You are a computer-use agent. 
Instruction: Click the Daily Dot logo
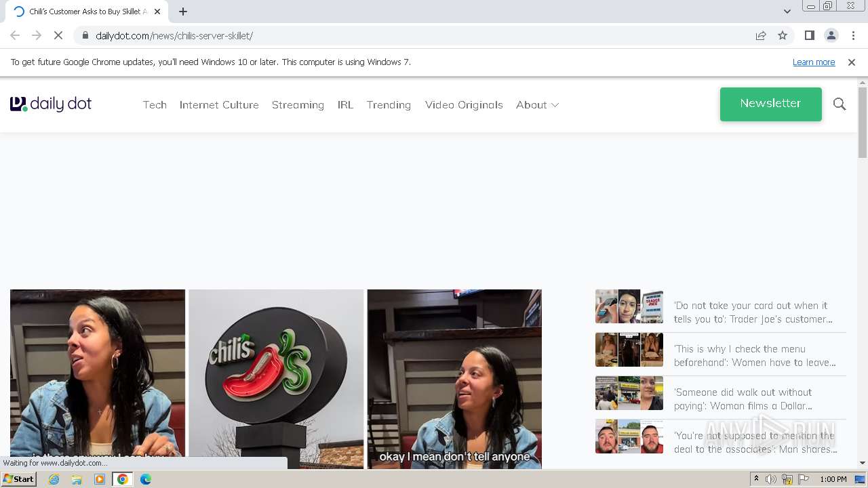(51, 104)
